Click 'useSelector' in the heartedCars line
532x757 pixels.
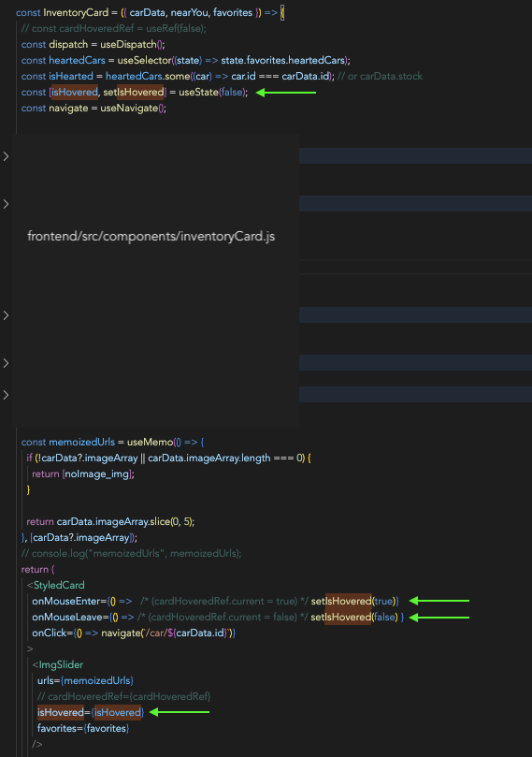click(x=145, y=60)
